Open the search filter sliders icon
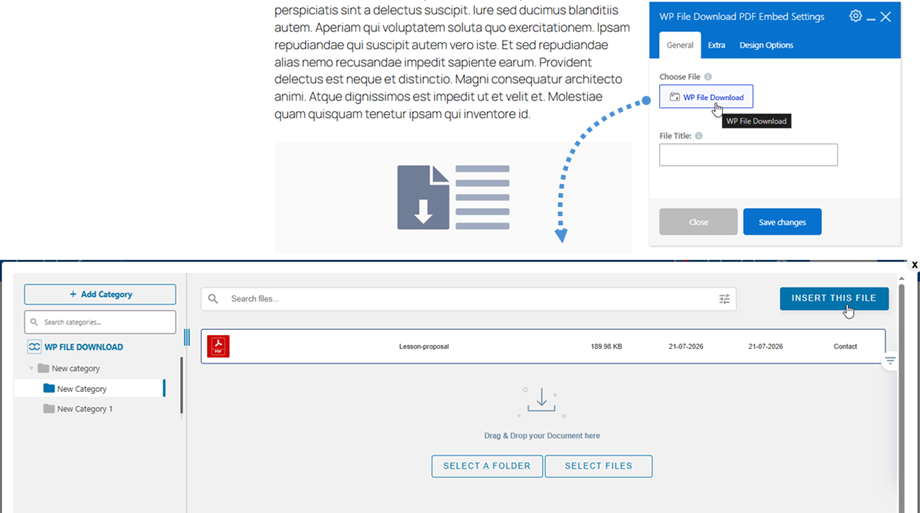Image resolution: width=920 pixels, height=513 pixels. click(x=725, y=299)
